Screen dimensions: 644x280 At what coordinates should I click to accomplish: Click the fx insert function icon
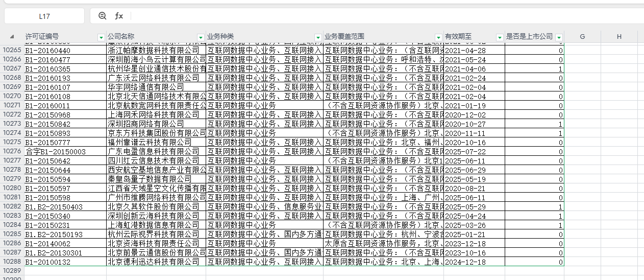coord(119,16)
